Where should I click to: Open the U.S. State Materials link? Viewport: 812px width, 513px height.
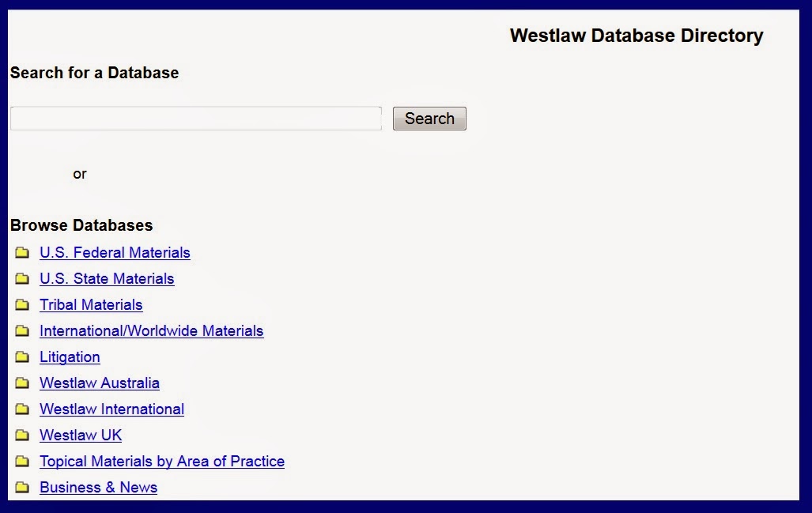click(x=107, y=279)
